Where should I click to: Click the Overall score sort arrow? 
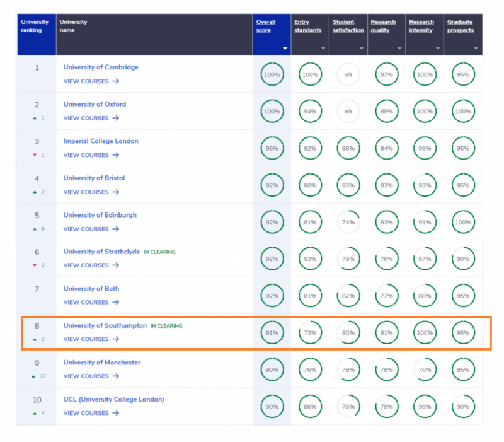(x=285, y=49)
